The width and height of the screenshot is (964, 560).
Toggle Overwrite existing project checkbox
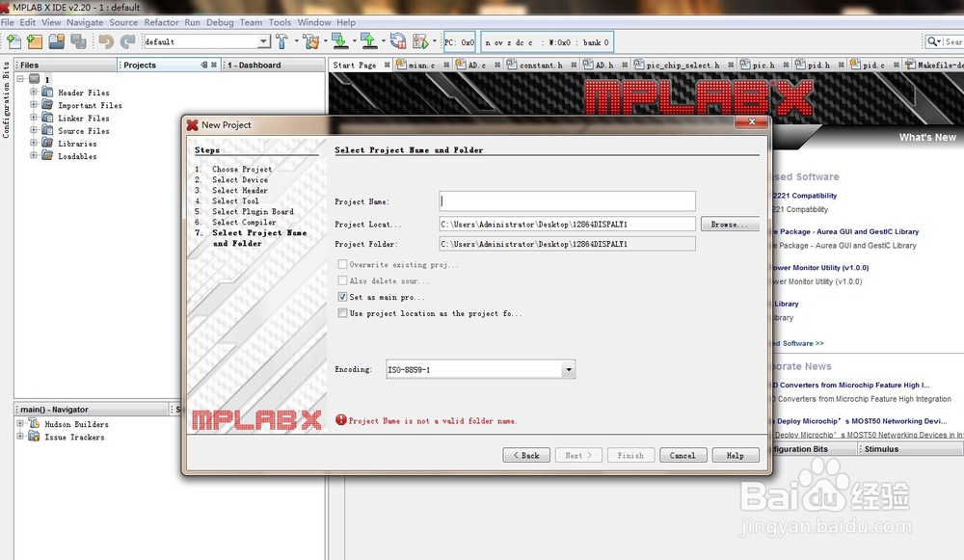pyautogui.click(x=342, y=264)
